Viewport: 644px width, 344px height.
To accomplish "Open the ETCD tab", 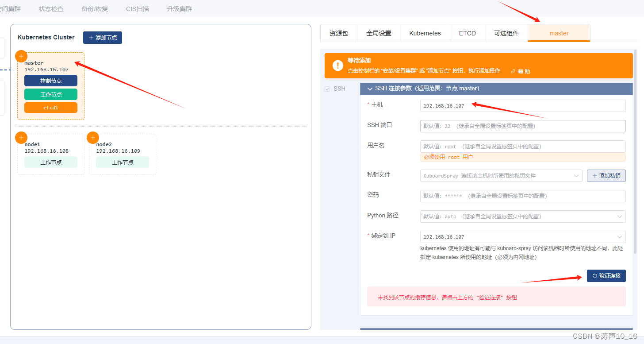I will point(468,33).
